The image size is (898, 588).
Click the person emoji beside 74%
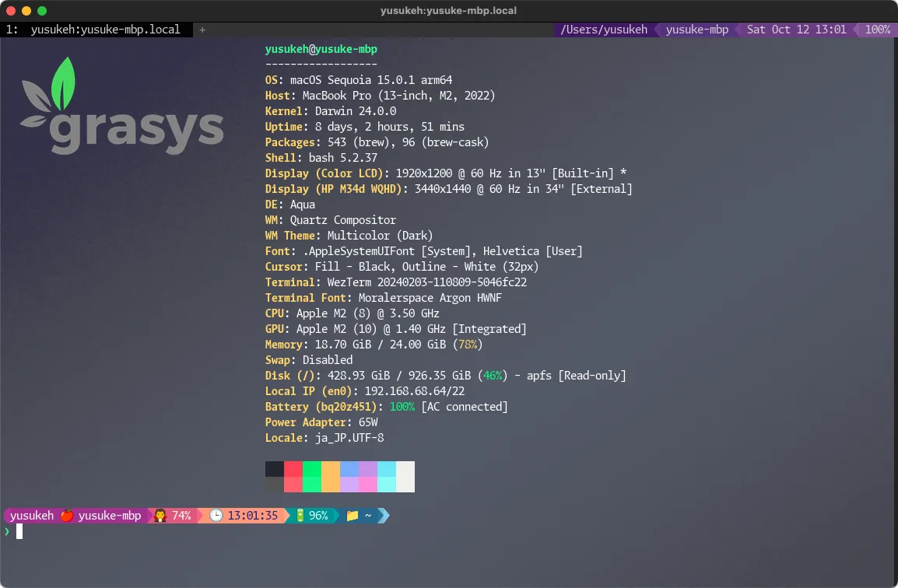coord(160,516)
